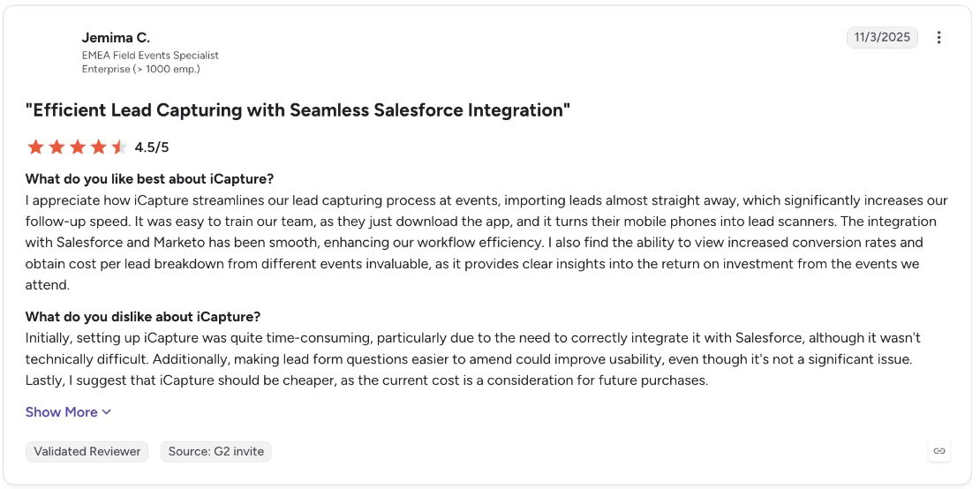This screenshot has height=489, width=980.
Task: Click the Enterprise (> 1000 emp.) label
Action: 140,69
